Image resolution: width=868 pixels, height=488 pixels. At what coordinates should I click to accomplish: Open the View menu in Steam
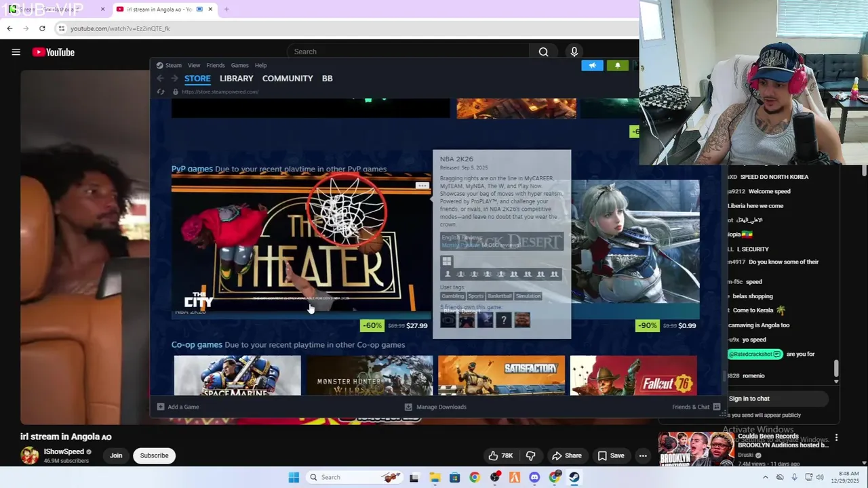pyautogui.click(x=194, y=65)
